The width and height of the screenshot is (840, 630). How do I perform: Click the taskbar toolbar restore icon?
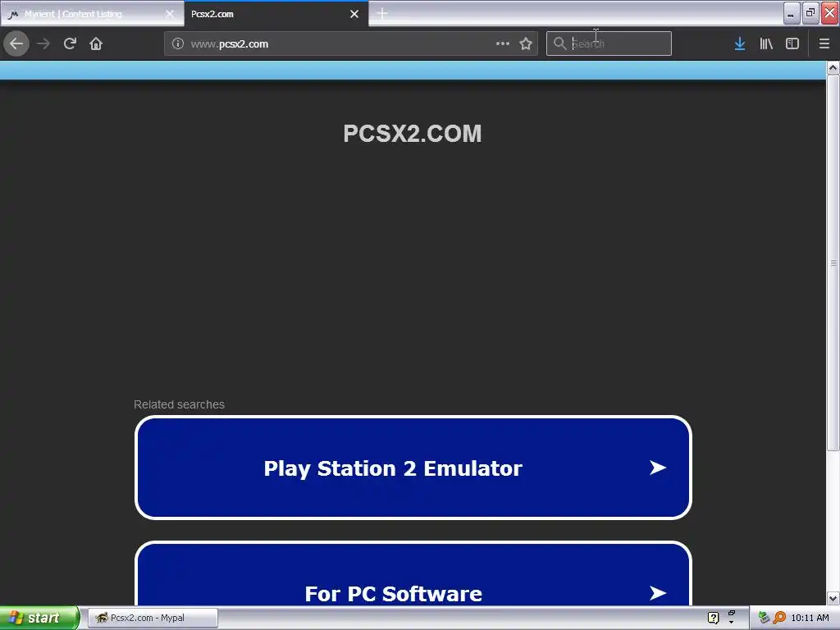tap(731, 612)
